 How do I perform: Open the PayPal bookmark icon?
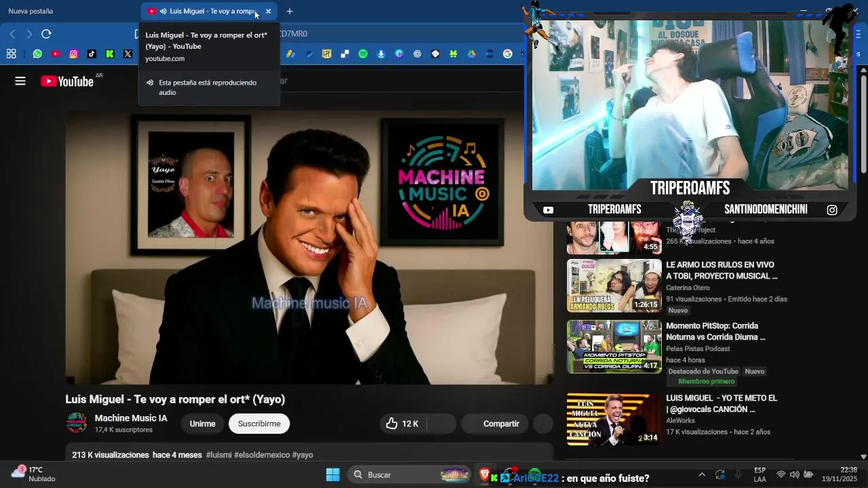(309, 54)
